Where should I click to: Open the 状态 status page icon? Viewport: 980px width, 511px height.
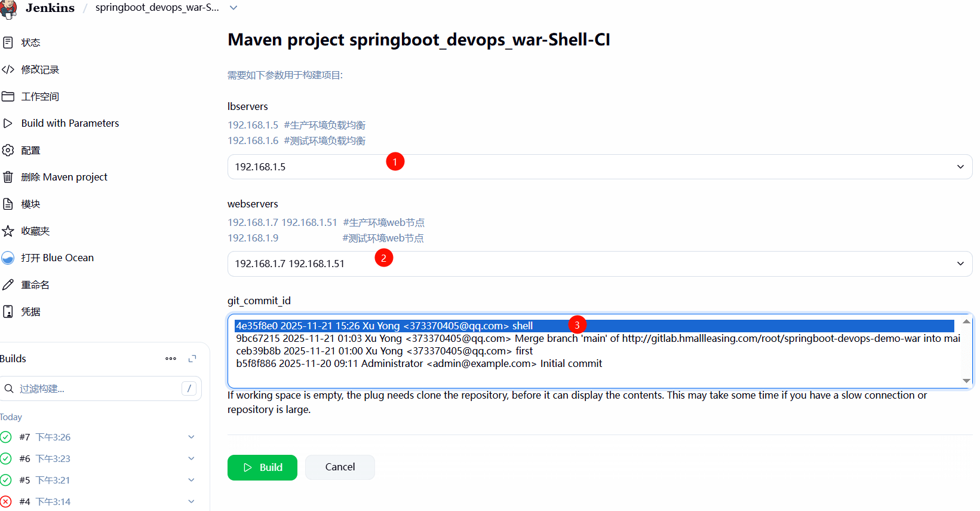tap(8, 42)
